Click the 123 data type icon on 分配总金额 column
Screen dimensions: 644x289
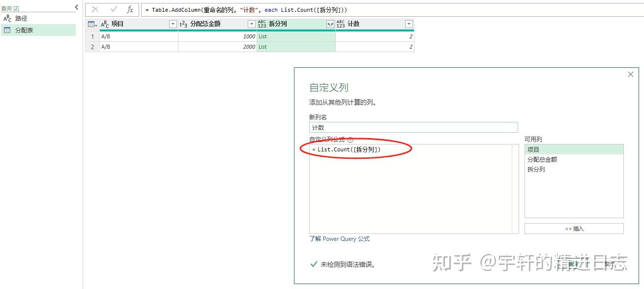tap(183, 23)
